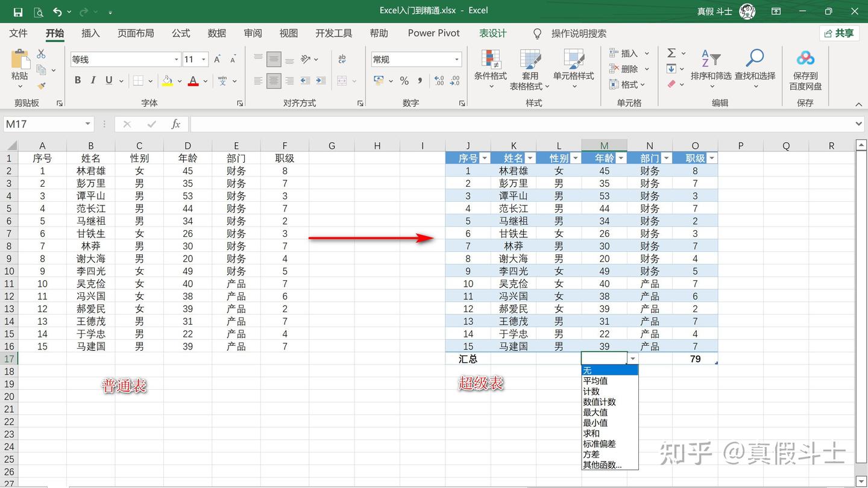Open 排序和筛选 sort and filter
The width and height of the screenshot is (868, 488).
click(x=711, y=69)
